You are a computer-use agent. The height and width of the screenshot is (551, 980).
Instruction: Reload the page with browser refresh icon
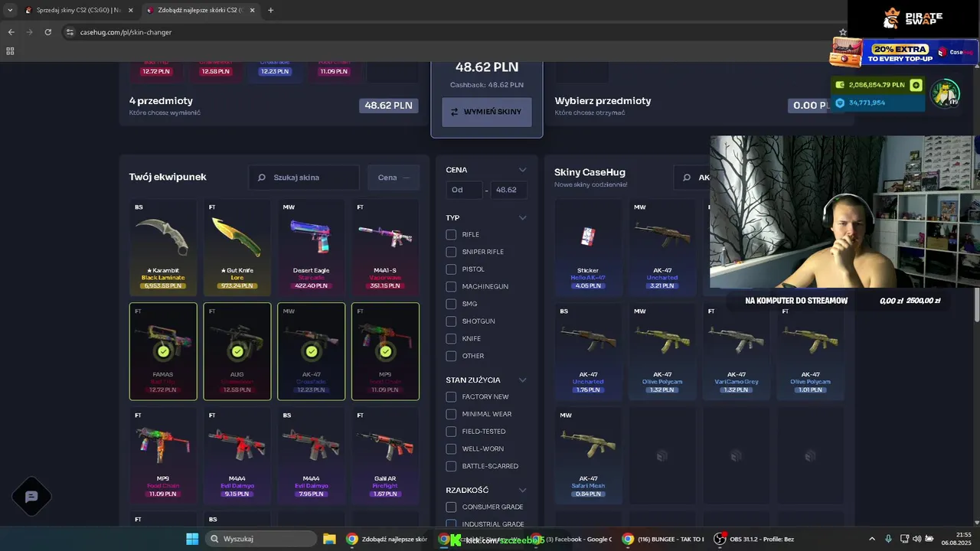(47, 32)
